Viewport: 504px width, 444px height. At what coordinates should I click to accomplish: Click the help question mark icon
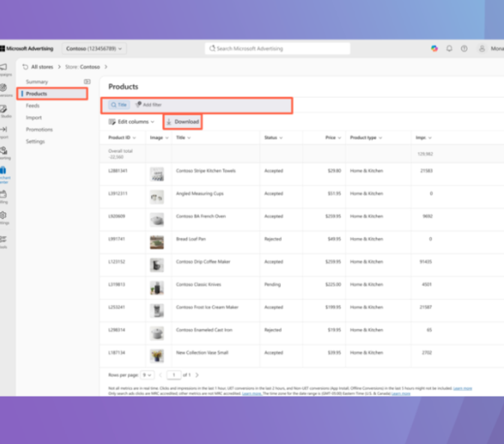coord(464,49)
